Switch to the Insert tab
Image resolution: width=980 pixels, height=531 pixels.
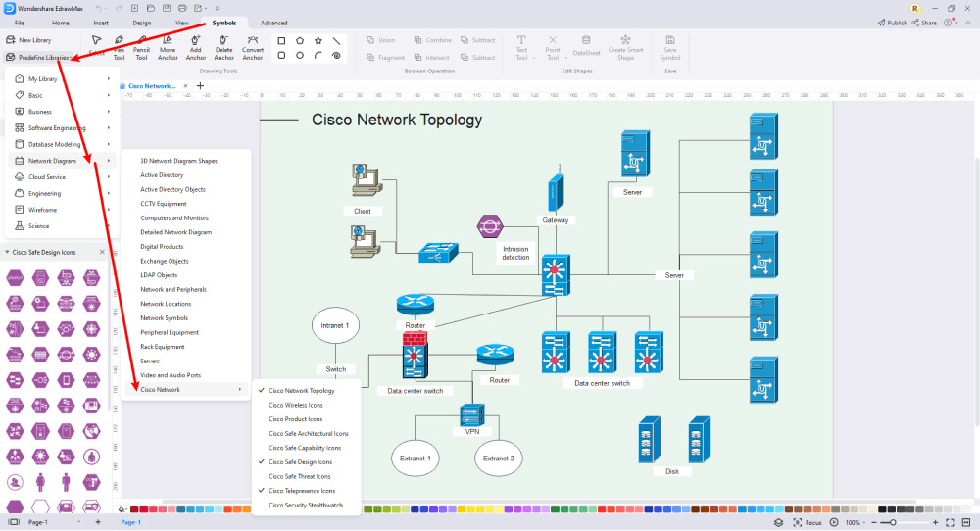tap(101, 24)
